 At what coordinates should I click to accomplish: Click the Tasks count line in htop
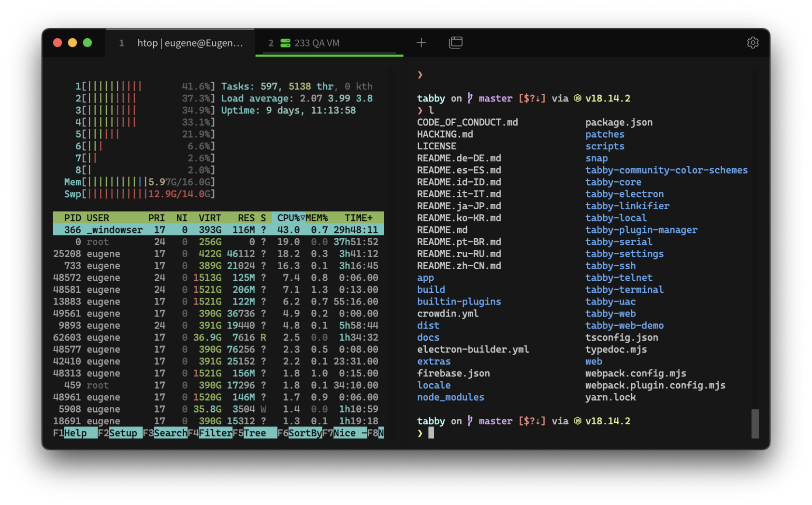click(x=297, y=87)
